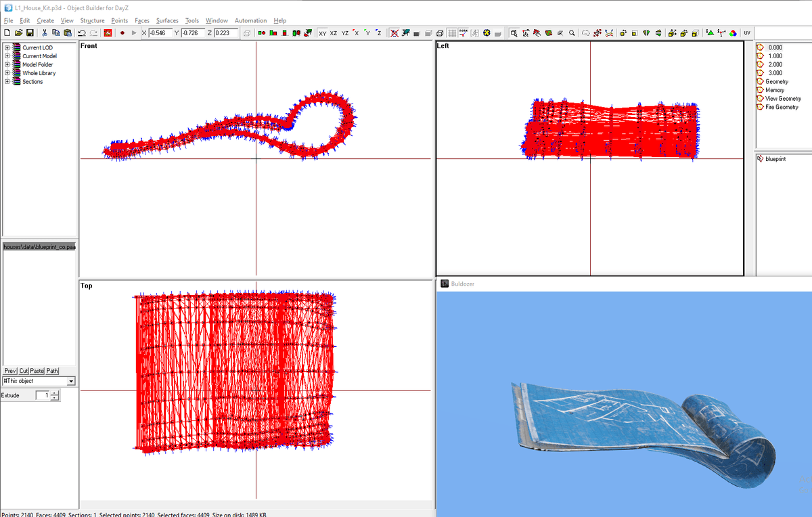Click the Path button
Viewport: 812px width, 517px height.
coord(52,370)
